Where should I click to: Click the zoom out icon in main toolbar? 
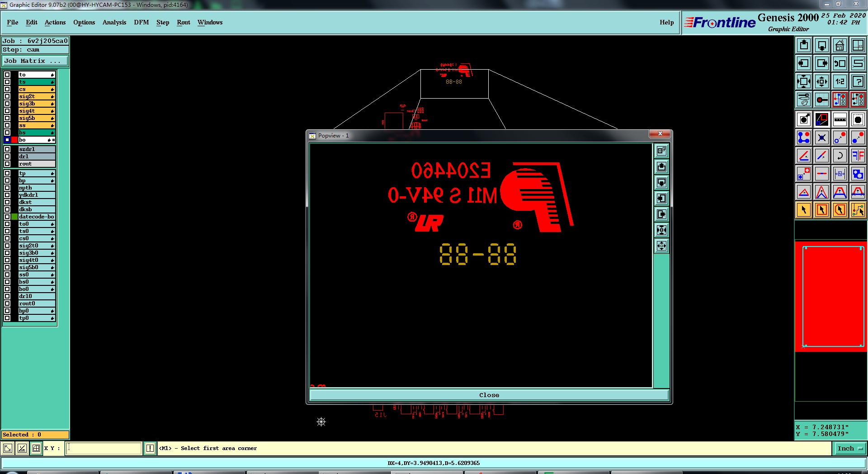tap(822, 81)
